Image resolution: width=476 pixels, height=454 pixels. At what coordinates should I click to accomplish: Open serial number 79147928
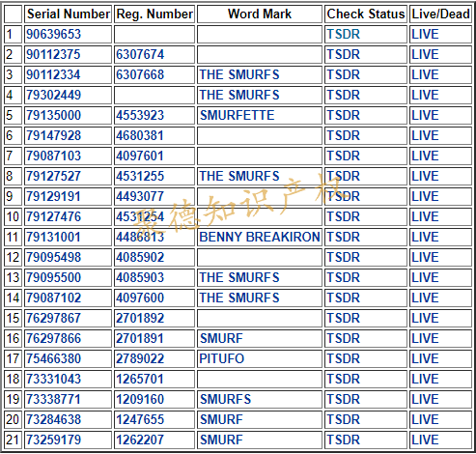(x=53, y=135)
